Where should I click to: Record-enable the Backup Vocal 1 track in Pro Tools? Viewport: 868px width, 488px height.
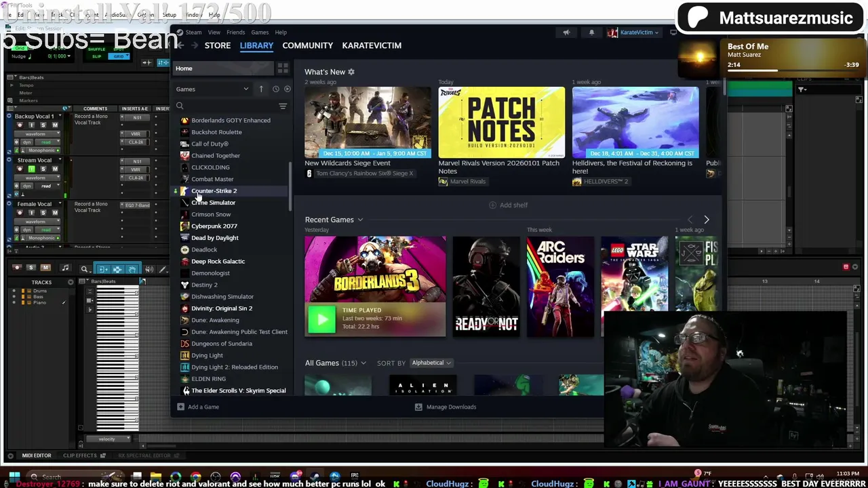19,125
